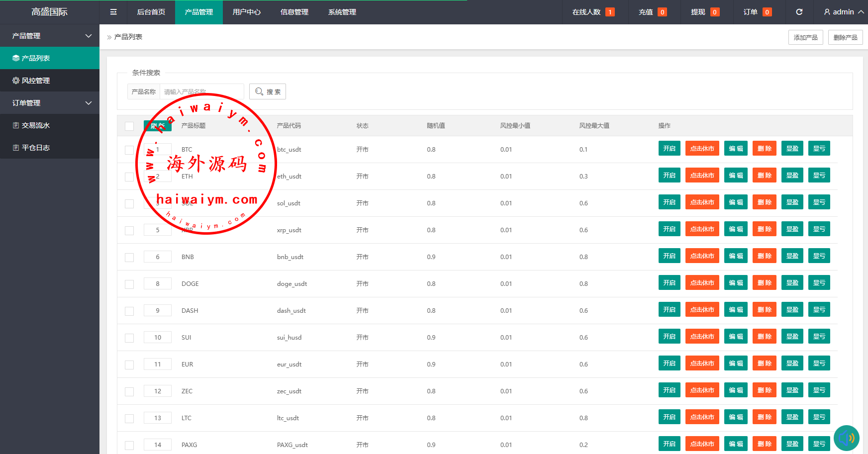This screenshot has width=868, height=454.
Task: Toggle the select-all checkbox in table header
Action: pos(129,126)
